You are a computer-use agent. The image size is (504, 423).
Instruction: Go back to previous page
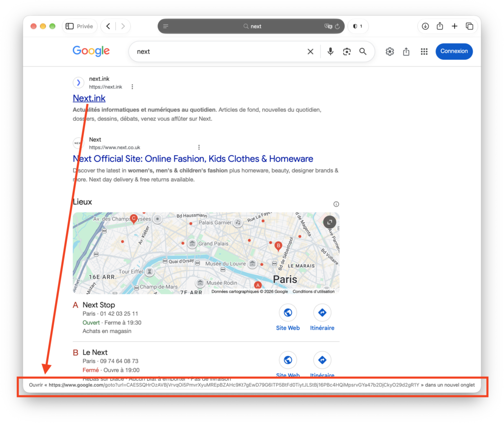click(x=108, y=26)
